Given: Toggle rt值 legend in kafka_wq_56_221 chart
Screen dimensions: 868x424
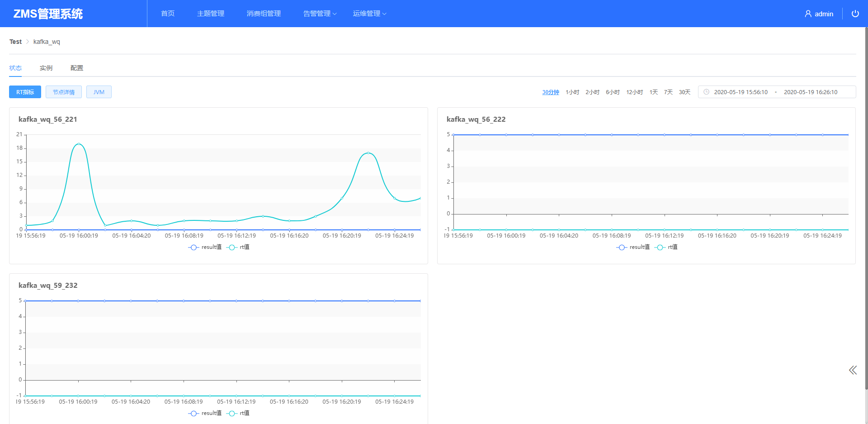Looking at the screenshot, I should (x=238, y=247).
